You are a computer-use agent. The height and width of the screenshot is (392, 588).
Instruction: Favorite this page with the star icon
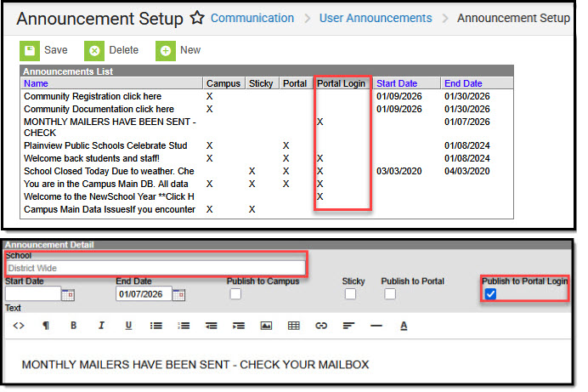click(197, 18)
